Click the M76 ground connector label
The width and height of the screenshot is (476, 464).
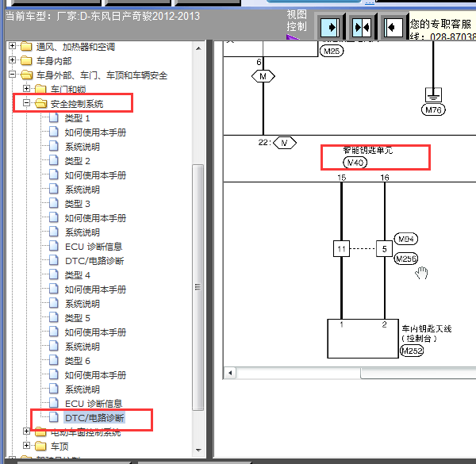click(433, 109)
